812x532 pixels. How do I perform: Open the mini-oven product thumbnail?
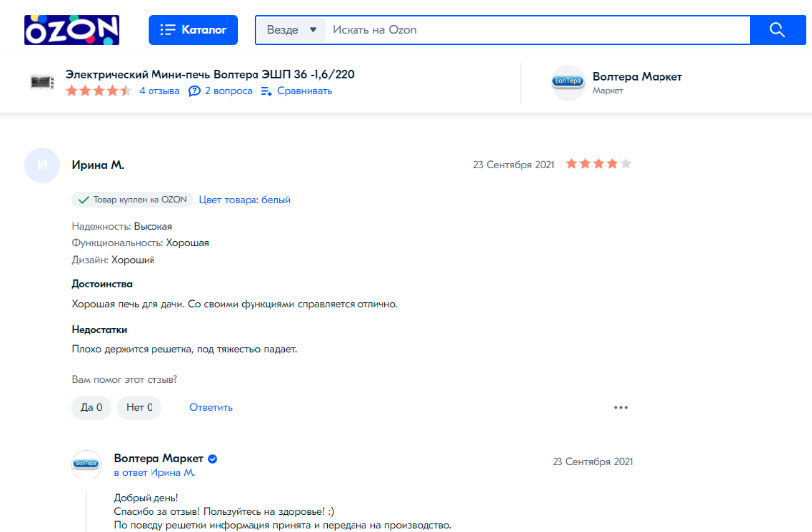[42, 83]
